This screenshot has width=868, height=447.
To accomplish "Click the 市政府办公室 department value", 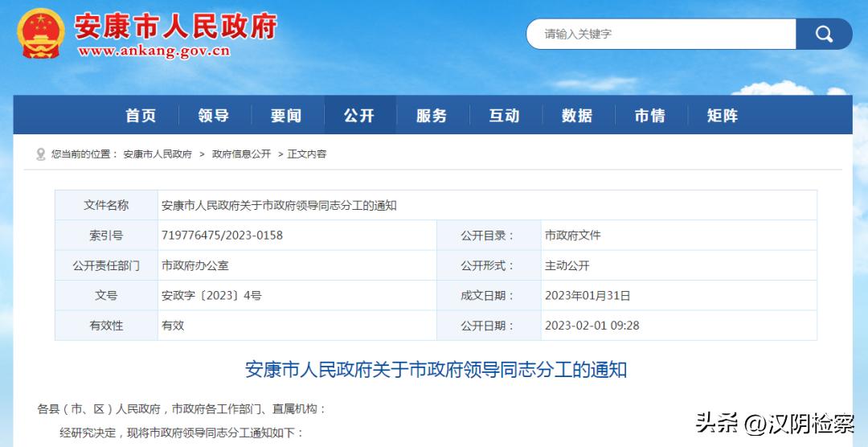I will point(194,265).
